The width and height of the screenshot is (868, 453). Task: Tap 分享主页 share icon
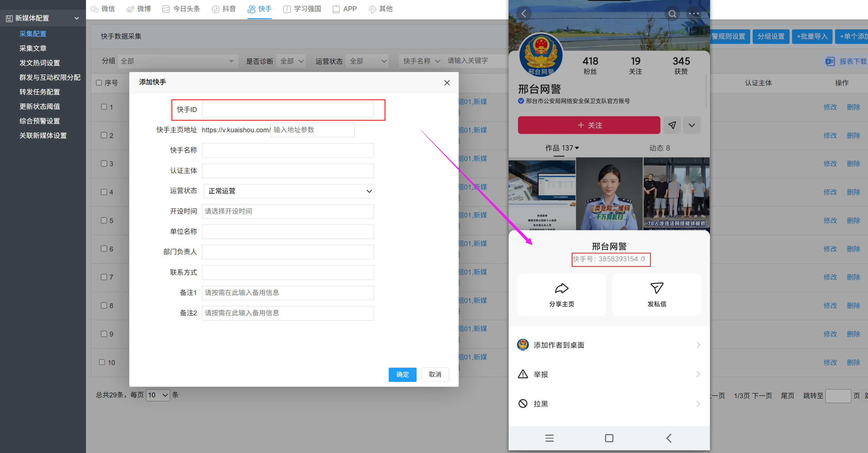pos(561,288)
